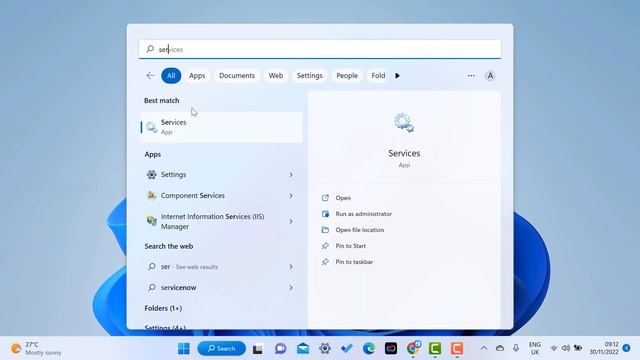Screen dimensions: 640x360
Task: Open Task View on the taskbar
Action: (258, 349)
